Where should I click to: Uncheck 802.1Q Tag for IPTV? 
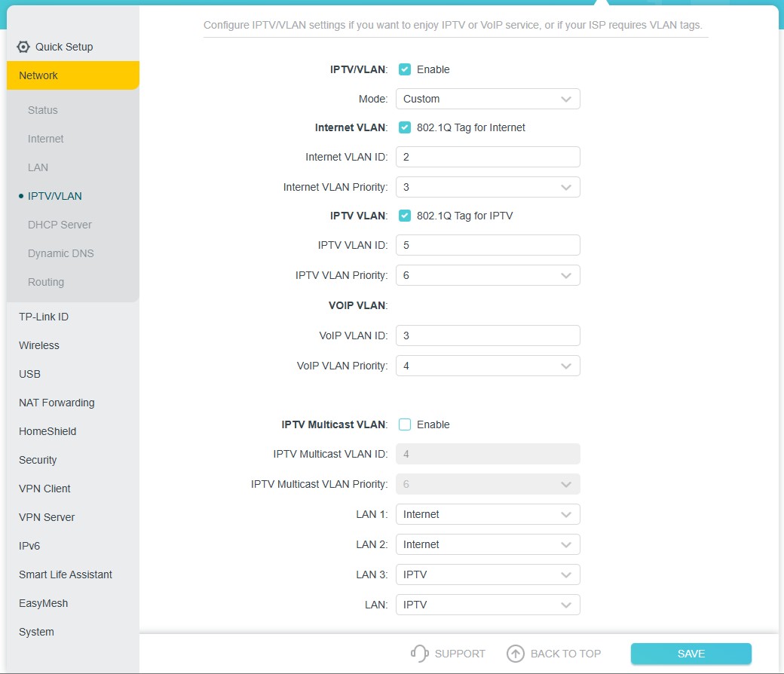pyautogui.click(x=405, y=216)
